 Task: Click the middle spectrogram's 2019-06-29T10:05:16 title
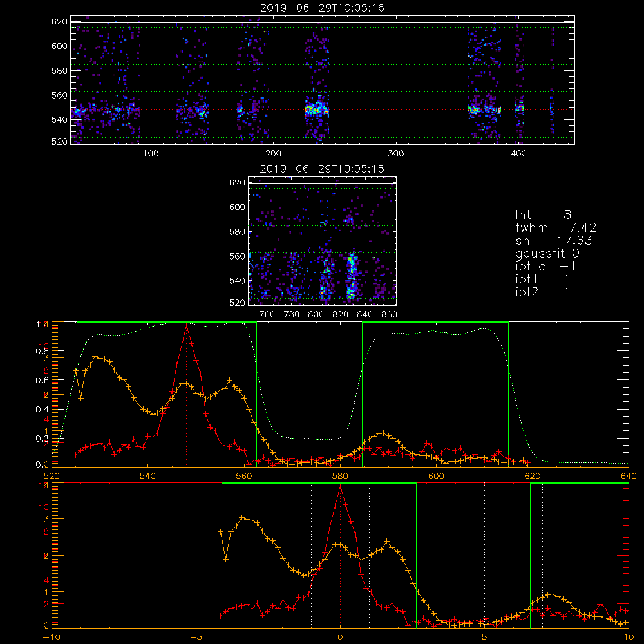click(x=322, y=169)
